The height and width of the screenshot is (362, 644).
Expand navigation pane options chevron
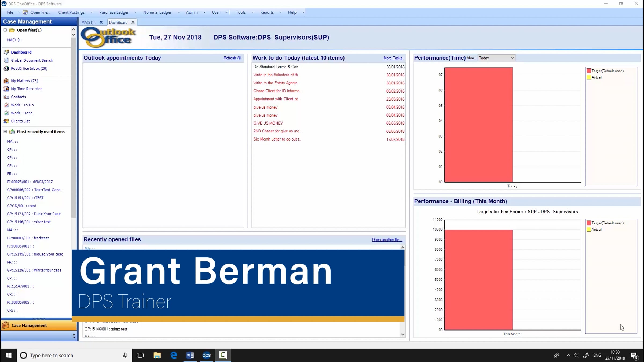[x=74, y=335]
